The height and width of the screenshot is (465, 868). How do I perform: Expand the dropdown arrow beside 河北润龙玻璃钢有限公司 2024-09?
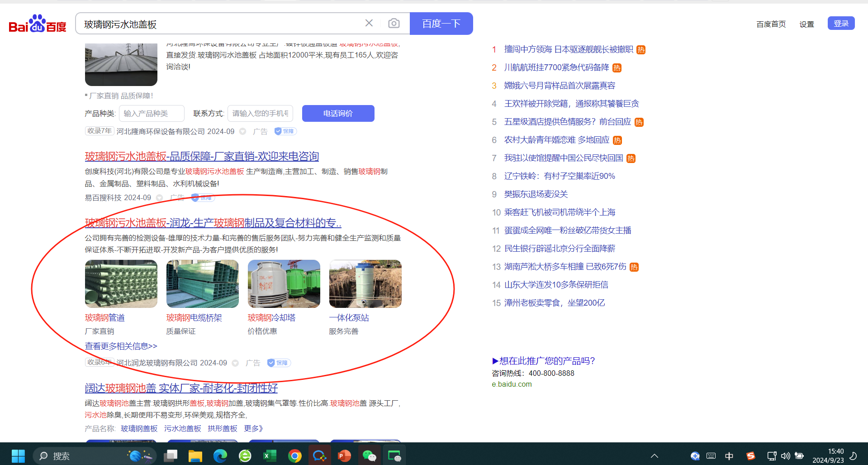pyautogui.click(x=235, y=363)
